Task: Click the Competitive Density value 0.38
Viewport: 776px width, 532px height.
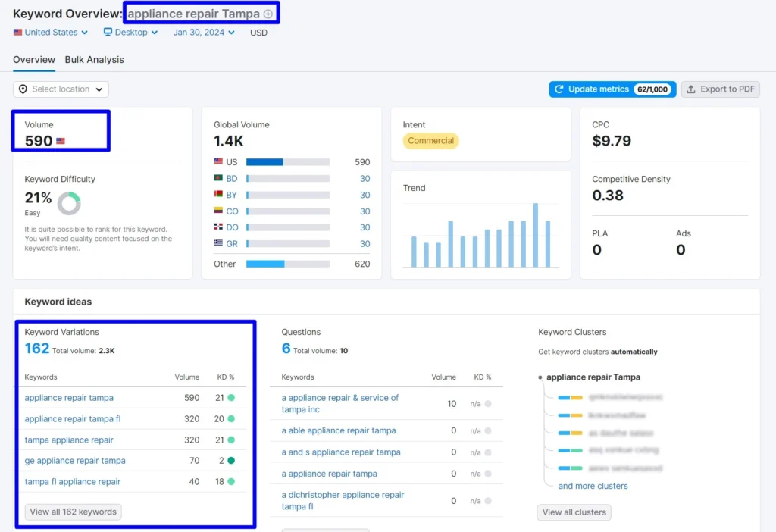Action: [x=608, y=196]
